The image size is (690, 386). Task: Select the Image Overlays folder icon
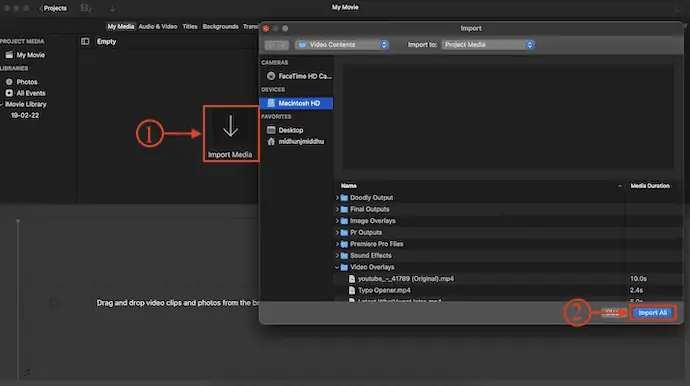(344, 221)
